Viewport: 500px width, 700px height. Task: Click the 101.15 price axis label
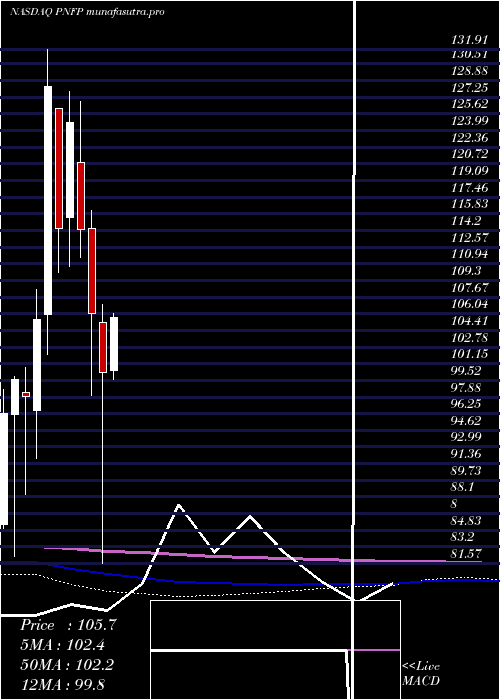point(469,354)
